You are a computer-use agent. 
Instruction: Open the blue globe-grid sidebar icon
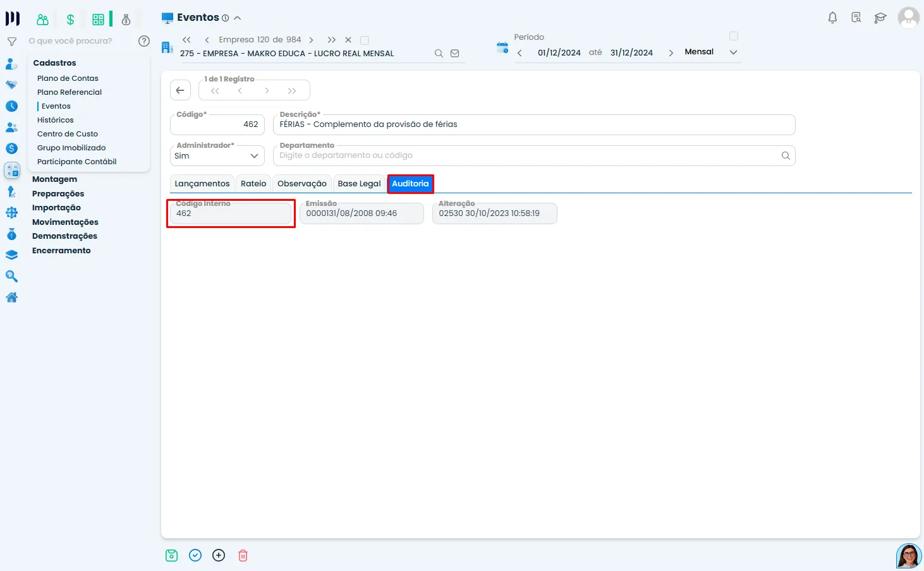tap(11, 213)
